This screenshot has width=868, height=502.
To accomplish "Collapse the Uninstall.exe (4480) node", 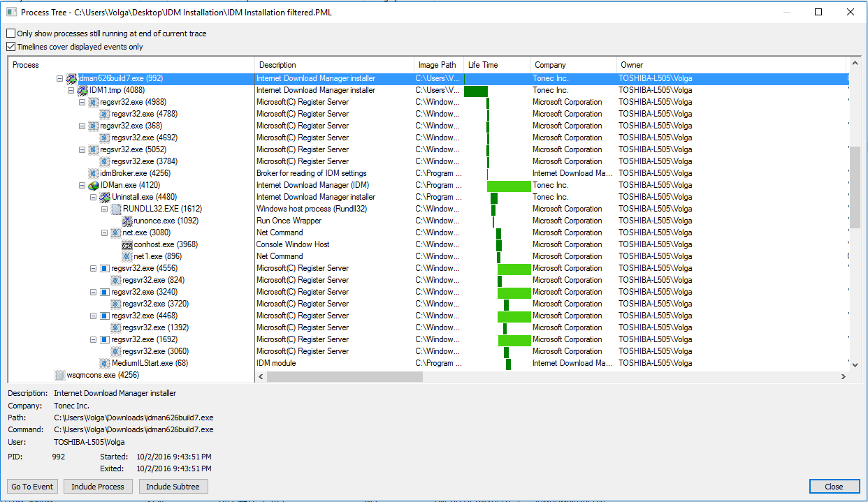I will (94, 197).
